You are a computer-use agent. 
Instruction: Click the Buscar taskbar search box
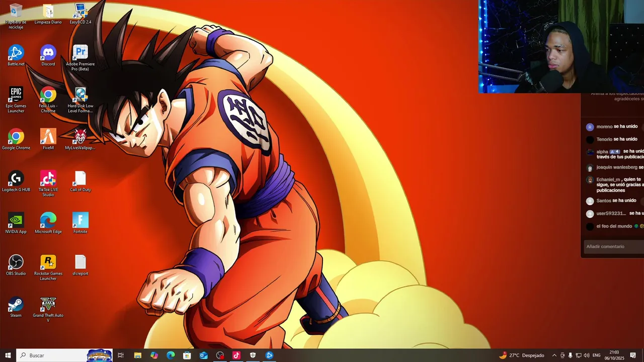pos(64,355)
